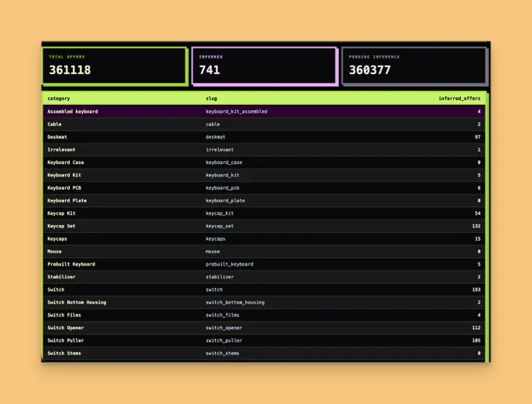532x404 pixels.
Task: Select the Irrelevant category row
Action: click(x=264, y=150)
